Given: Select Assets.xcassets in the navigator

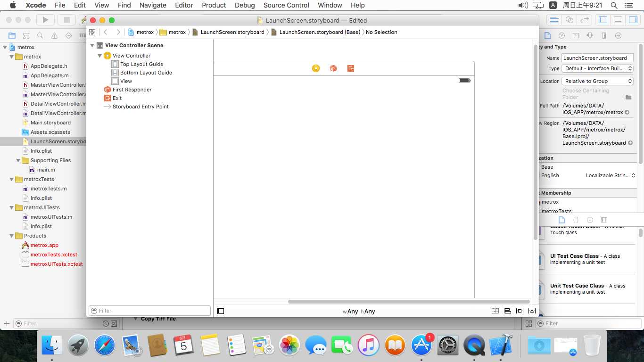Looking at the screenshot, I should pos(50,132).
